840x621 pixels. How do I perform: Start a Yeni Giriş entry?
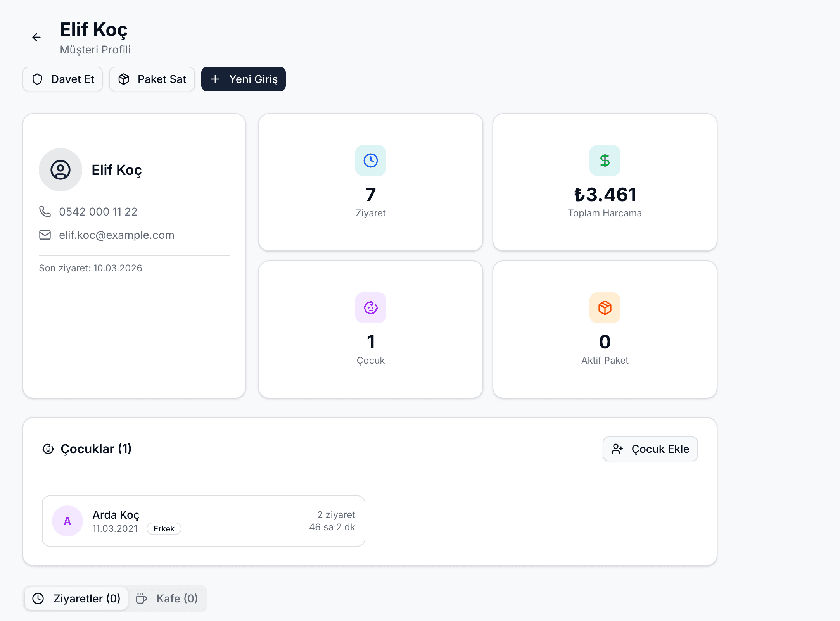click(244, 79)
